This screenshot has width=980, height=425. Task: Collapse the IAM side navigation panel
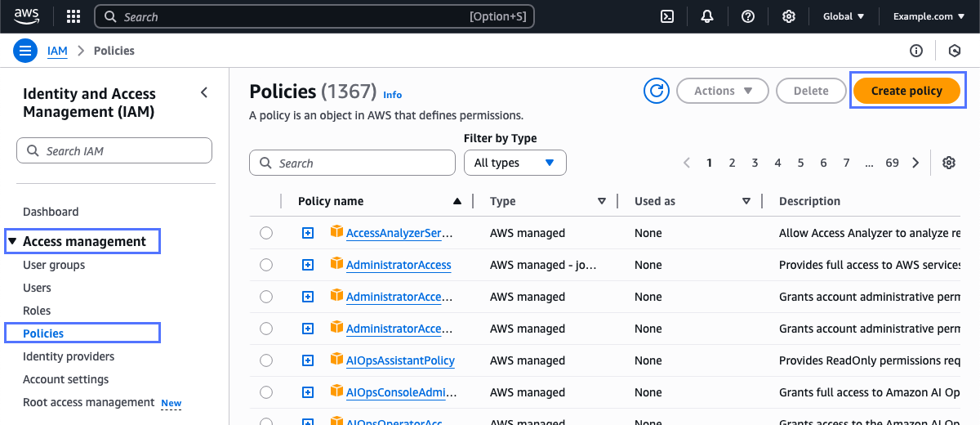click(204, 93)
